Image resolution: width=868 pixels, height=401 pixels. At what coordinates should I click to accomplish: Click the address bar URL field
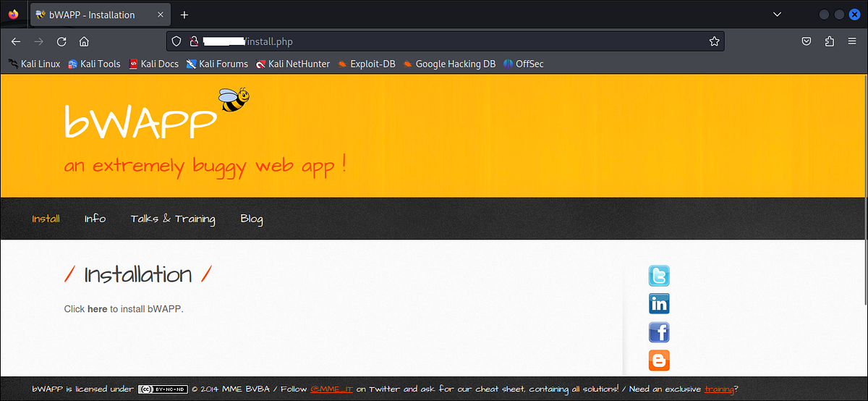446,41
